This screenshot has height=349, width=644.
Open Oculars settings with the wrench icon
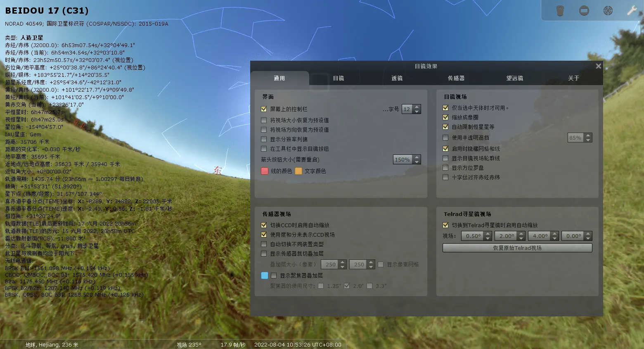(632, 10)
